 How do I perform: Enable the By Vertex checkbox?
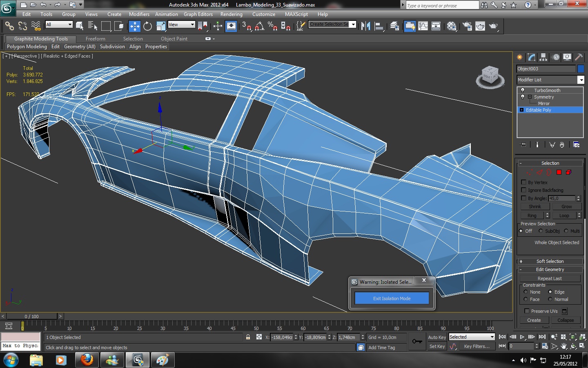tap(524, 182)
